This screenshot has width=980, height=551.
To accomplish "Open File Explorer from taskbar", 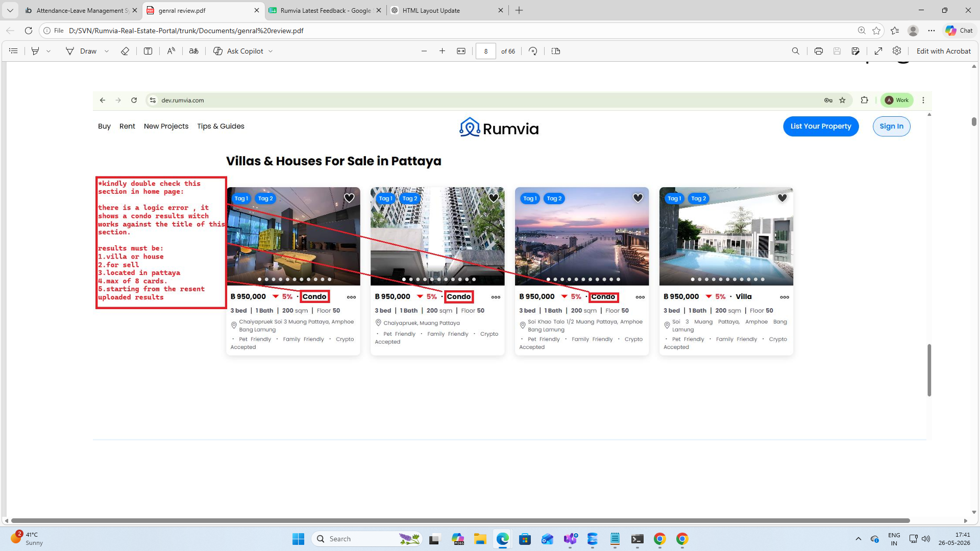I will (480, 539).
